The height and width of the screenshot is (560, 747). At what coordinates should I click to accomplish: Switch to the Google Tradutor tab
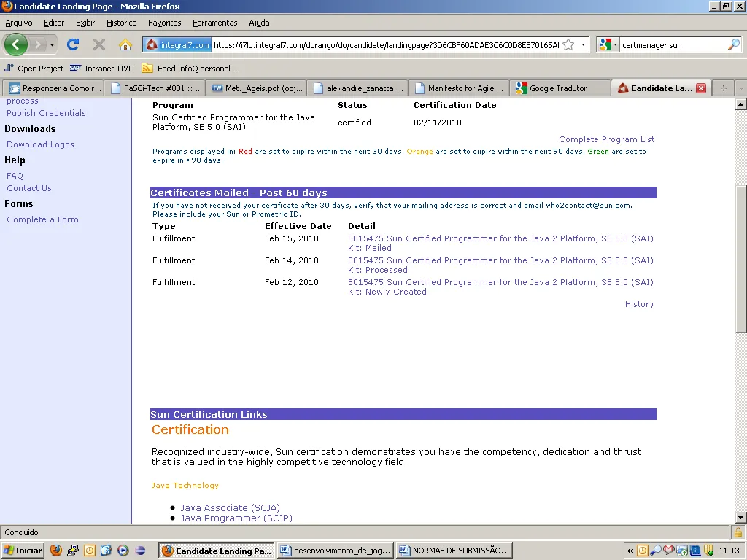point(560,88)
